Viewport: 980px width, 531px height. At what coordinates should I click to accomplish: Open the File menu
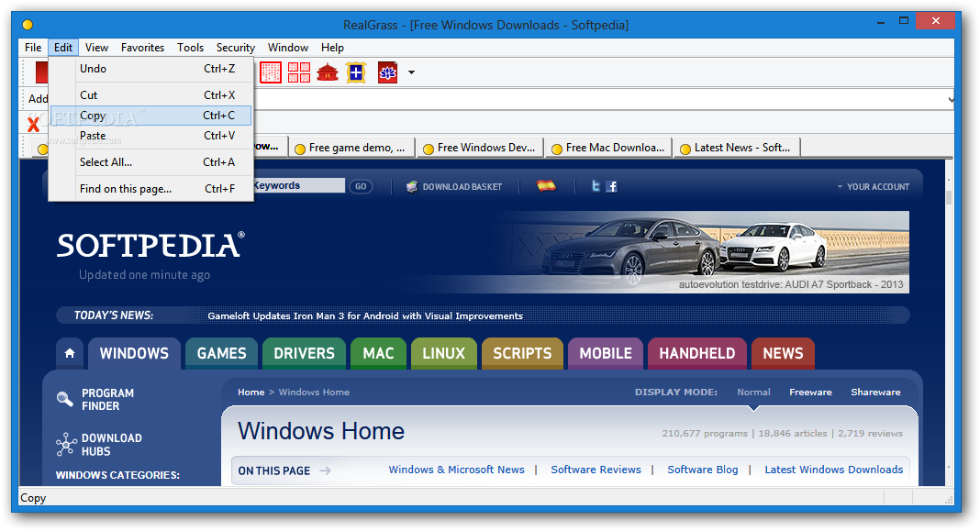[33, 48]
